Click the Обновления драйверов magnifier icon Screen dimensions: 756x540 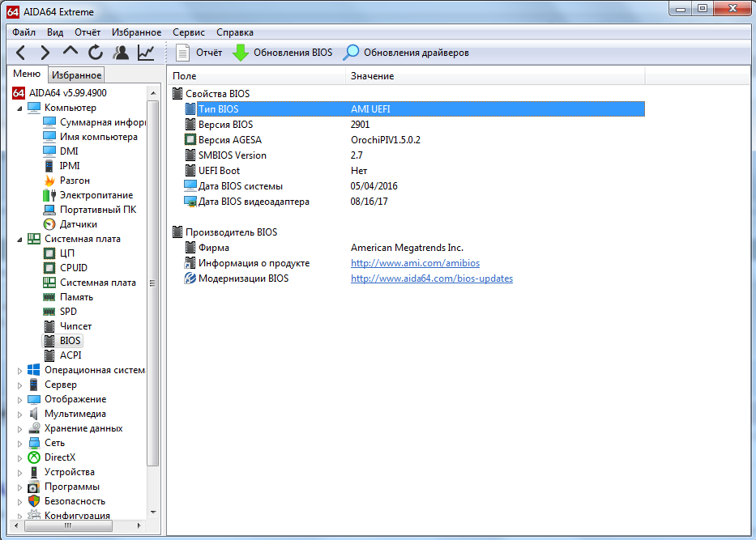coord(351,53)
